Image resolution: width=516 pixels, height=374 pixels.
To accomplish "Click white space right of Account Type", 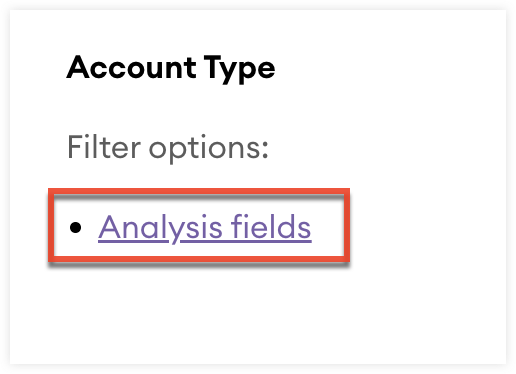I will [x=390, y=69].
